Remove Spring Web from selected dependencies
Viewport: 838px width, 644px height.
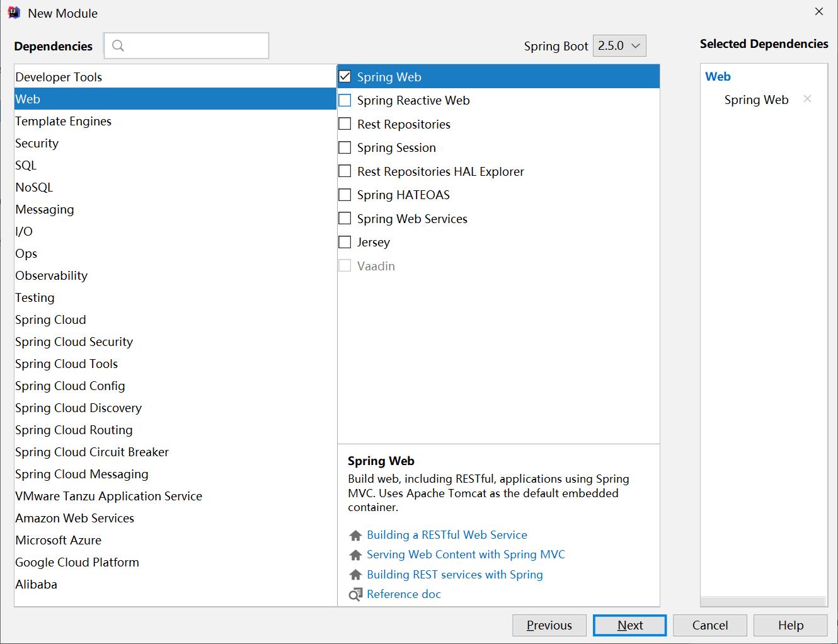(x=807, y=99)
